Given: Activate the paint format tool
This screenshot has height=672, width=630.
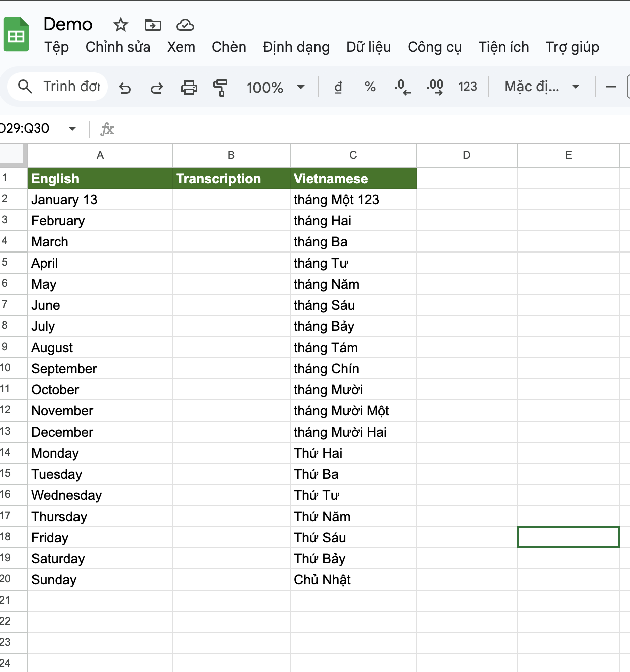Looking at the screenshot, I should click(220, 88).
